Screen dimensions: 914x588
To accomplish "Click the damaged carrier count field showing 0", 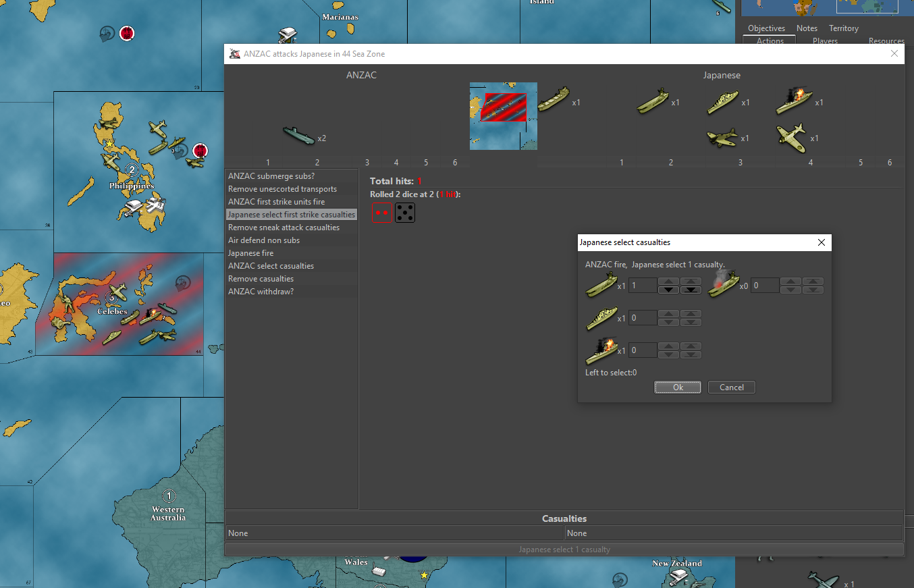I will tap(765, 286).
